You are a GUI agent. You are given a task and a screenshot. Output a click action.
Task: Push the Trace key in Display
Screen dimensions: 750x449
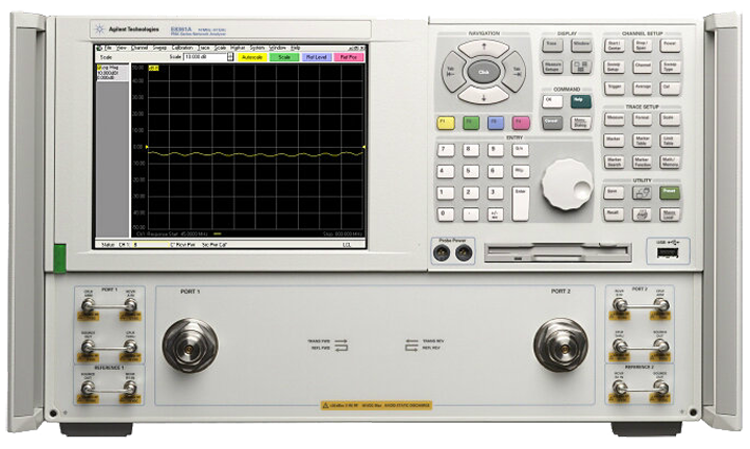[552, 45]
